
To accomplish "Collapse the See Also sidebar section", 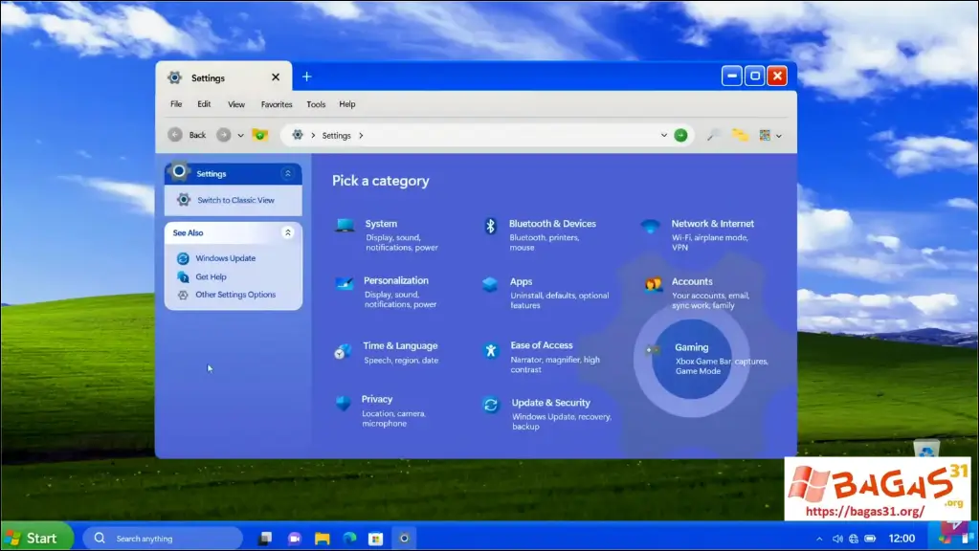I will [x=288, y=232].
